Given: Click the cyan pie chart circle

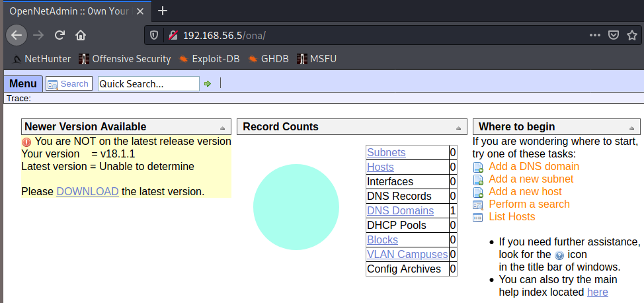Looking at the screenshot, I should pos(296,207).
